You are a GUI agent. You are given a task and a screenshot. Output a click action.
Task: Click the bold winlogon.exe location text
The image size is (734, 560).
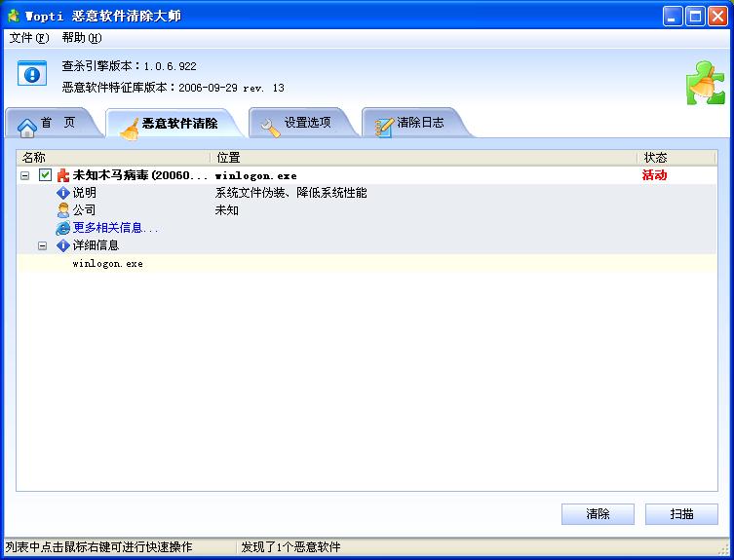tap(255, 176)
